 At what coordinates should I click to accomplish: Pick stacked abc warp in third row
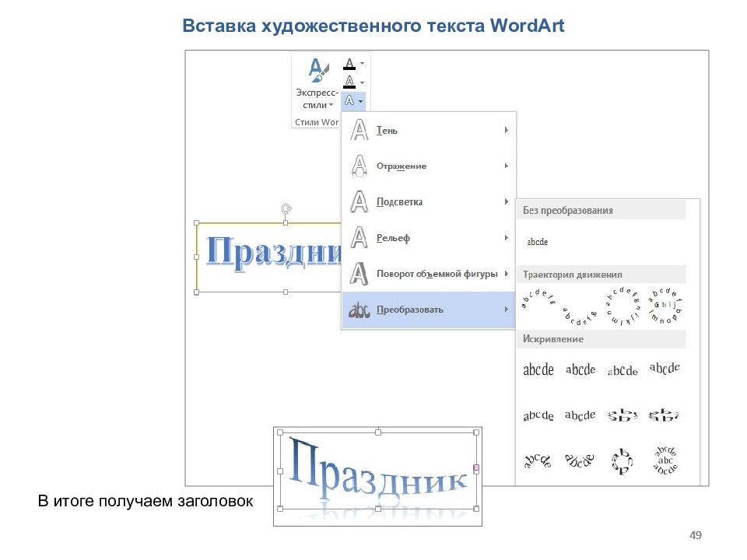[x=665, y=460]
